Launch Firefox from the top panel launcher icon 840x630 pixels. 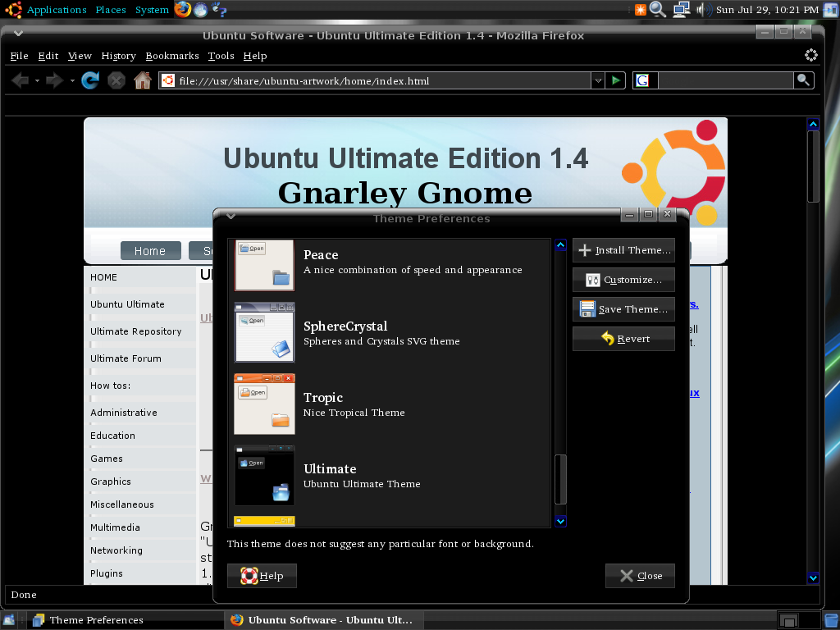(183, 9)
